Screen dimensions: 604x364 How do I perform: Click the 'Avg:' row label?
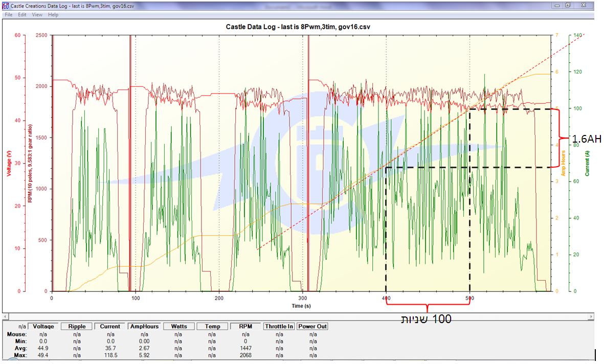[20, 348]
